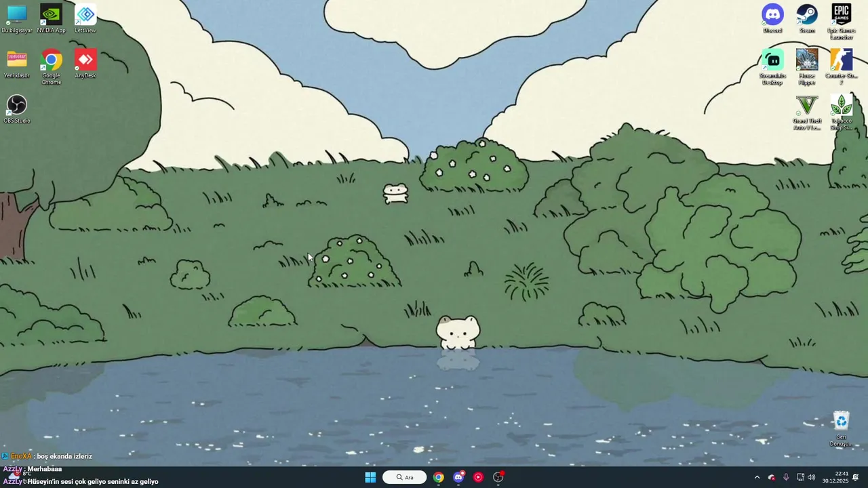
Task: Select the House Flipper desktop icon
Action: pyautogui.click(x=807, y=67)
